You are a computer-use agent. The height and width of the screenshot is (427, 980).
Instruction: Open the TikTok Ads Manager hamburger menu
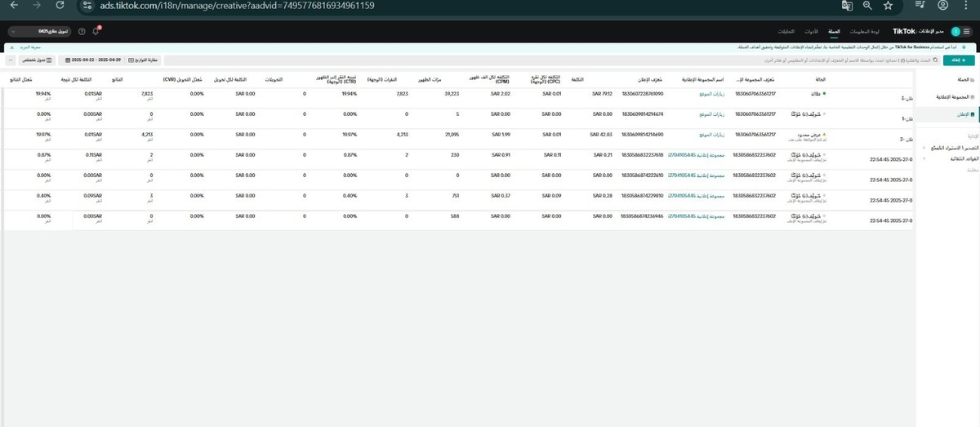pos(968,31)
